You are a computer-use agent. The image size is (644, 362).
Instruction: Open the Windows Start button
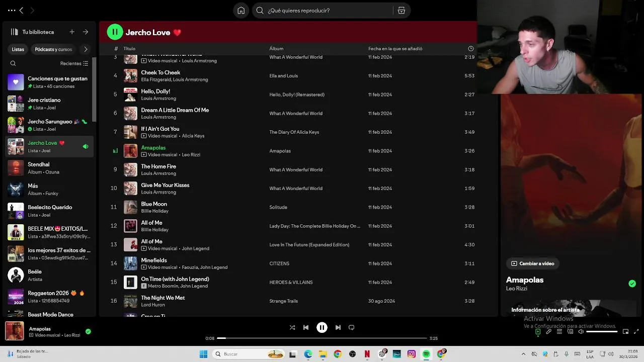pos(203,354)
